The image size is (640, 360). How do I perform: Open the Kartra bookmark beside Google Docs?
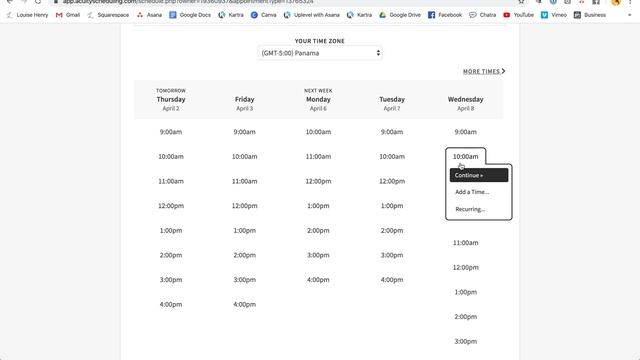pyautogui.click(x=231, y=15)
